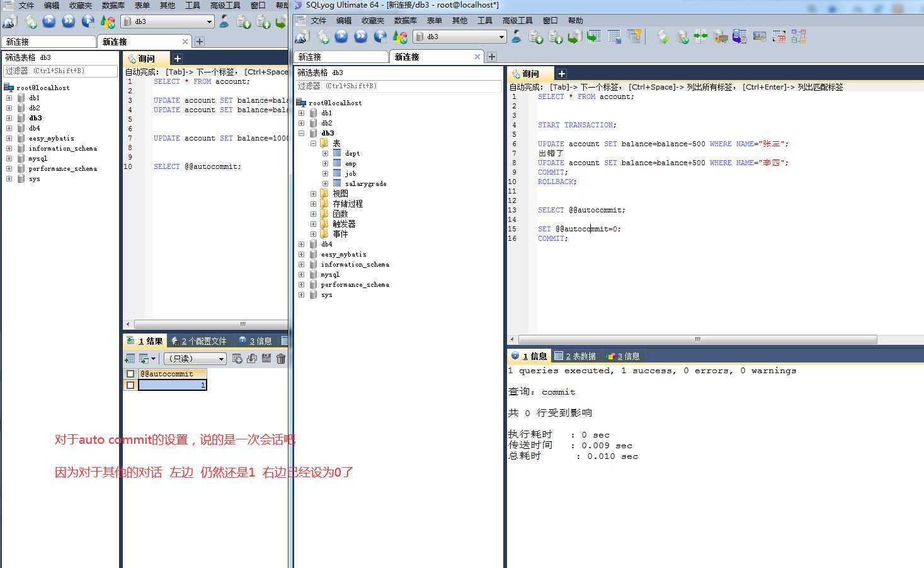
Task: Click Insert New Row icon in result toolbar
Action: click(x=237, y=359)
